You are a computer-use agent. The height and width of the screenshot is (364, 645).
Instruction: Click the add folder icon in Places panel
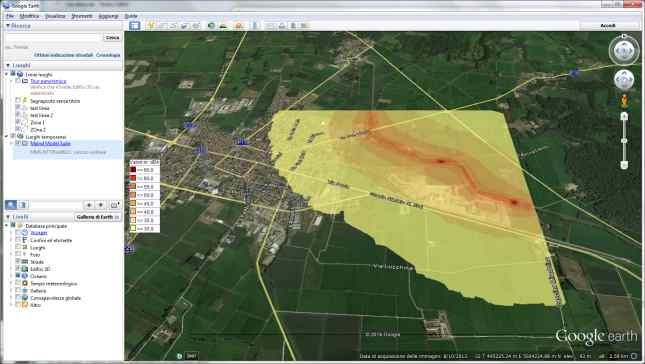pyautogui.click(x=115, y=204)
